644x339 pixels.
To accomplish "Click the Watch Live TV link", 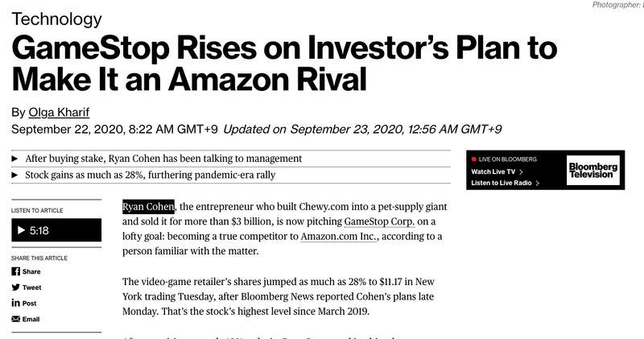I will pyautogui.click(x=493, y=172).
